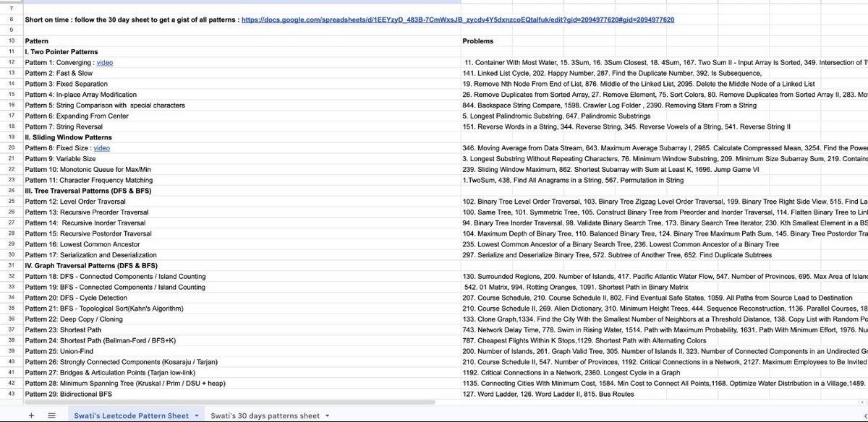Select 'Pattern 11: Character Frequency Matching' cell
Screen dimensions: 868x422
tap(241, 179)
